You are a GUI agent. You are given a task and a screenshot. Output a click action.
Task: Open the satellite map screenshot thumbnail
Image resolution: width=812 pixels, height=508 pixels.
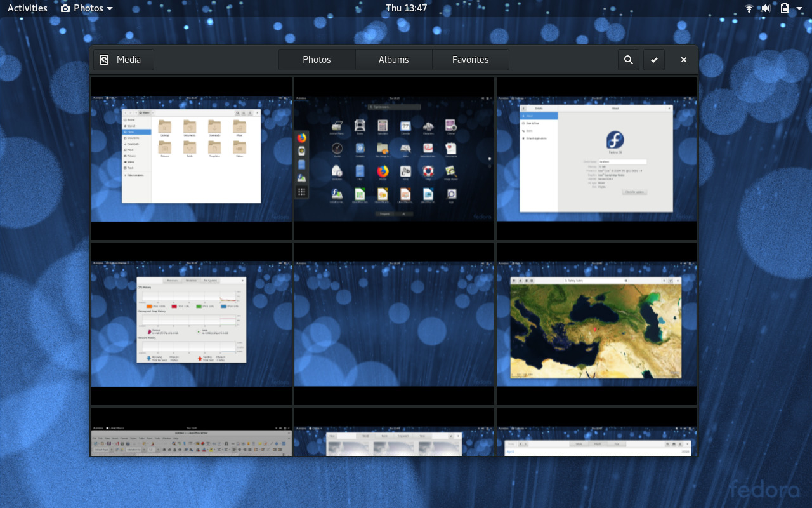[x=597, y=324]
